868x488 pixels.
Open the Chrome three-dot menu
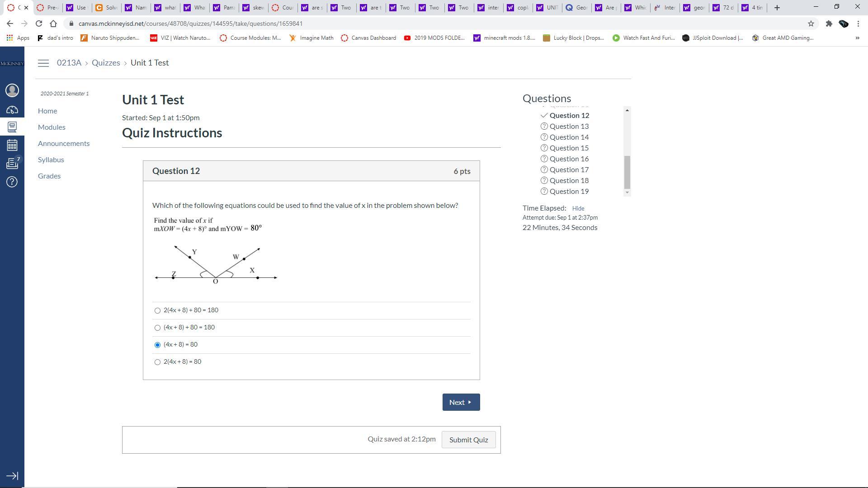[x=858, y=23]
